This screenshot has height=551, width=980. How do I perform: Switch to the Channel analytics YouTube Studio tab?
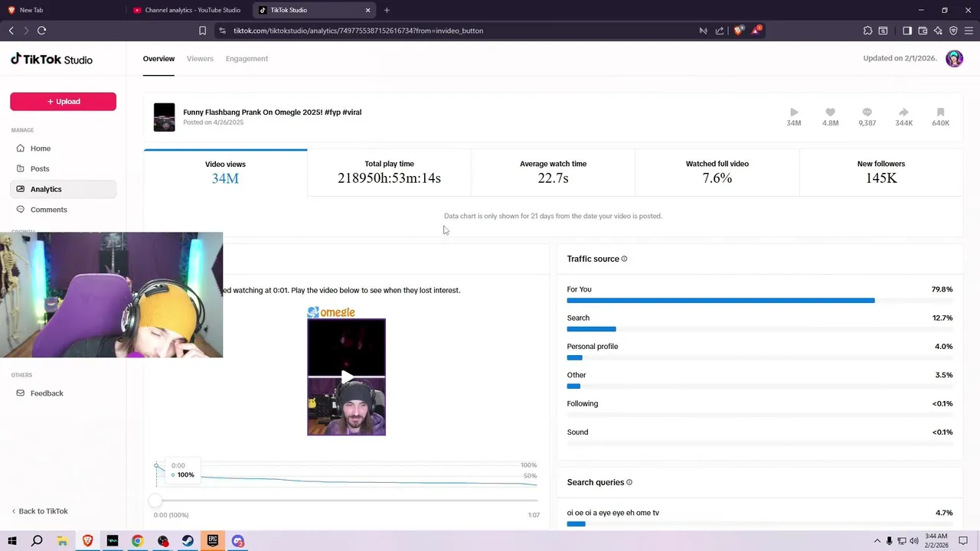coord(188,10)
